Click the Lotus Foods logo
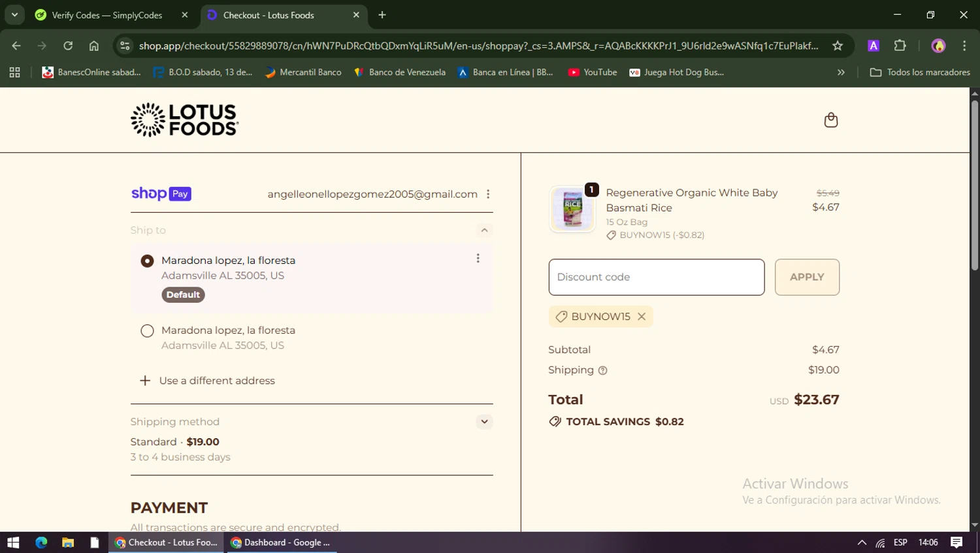Screen dimensions: 980x553 pos(185,119)
